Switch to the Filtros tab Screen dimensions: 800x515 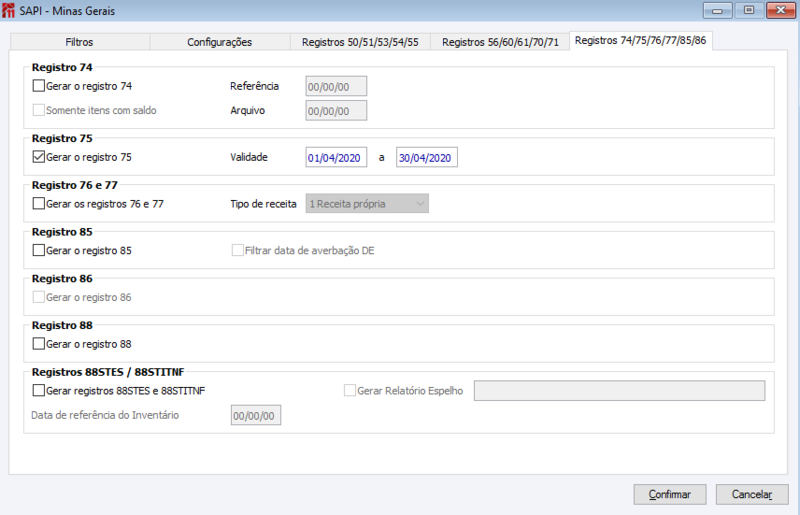click(x=80, y=42)
